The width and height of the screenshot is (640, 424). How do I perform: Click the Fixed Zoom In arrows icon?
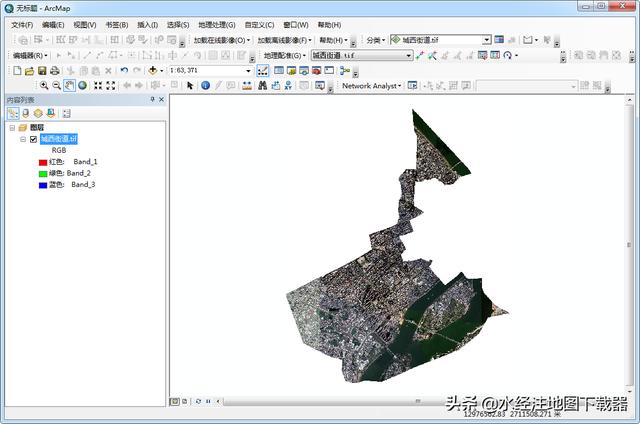point(98,85)
